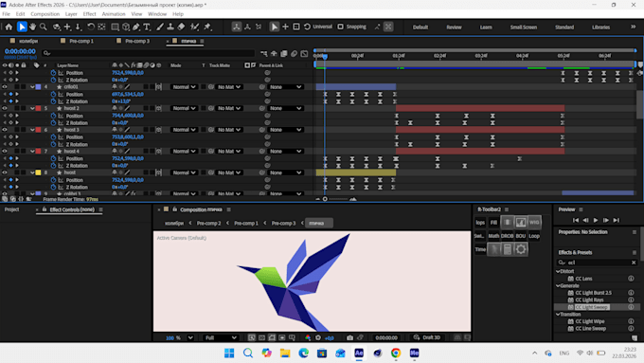Open the Composition Mini-Flowchart icon
644x363 pixels.
coord(263,53)
